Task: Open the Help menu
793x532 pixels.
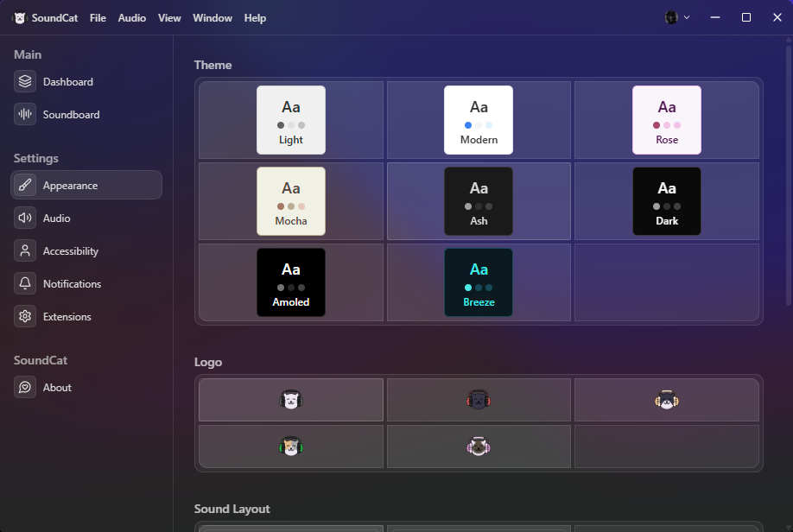Action: click(255, 18)
